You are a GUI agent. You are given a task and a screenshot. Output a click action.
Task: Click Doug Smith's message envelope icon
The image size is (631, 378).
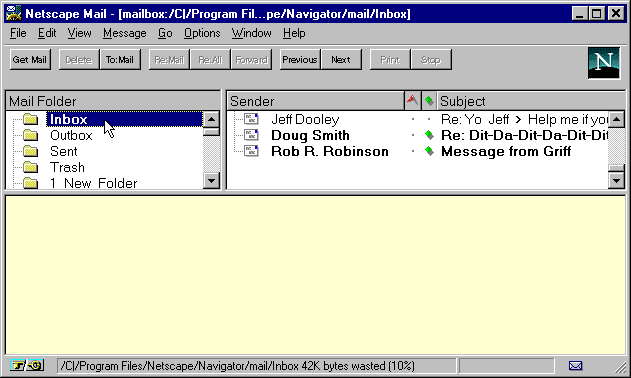pos(252,135)
